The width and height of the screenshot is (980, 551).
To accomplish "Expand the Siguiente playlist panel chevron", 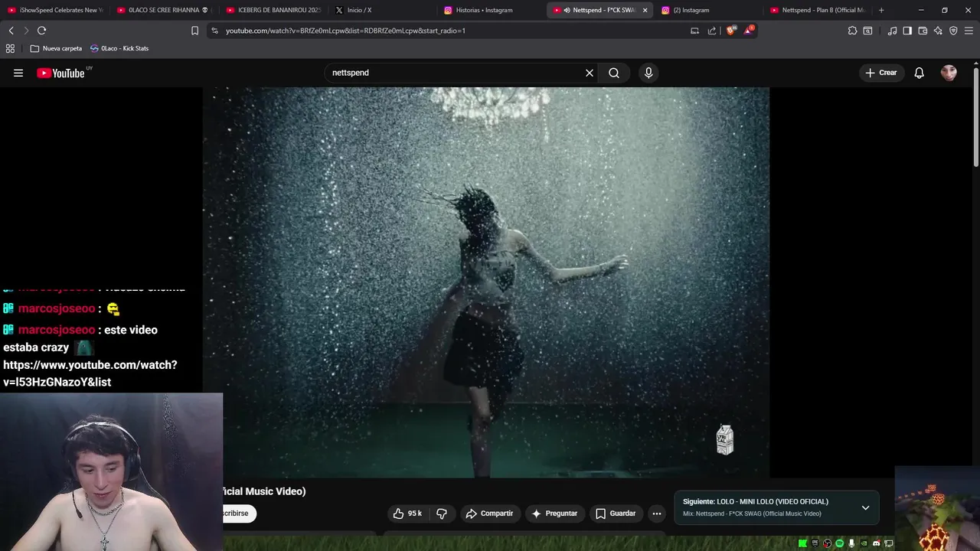I will [x=865, y=507].
